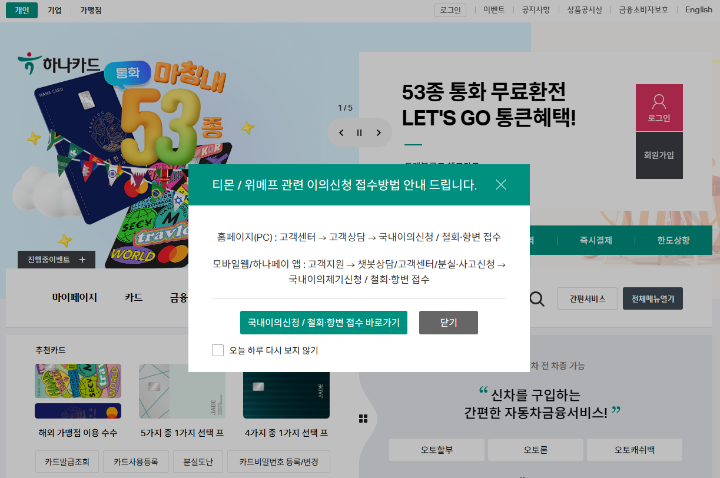
Task: Open 금융소비자보호 link
Action: pos(643,10)
